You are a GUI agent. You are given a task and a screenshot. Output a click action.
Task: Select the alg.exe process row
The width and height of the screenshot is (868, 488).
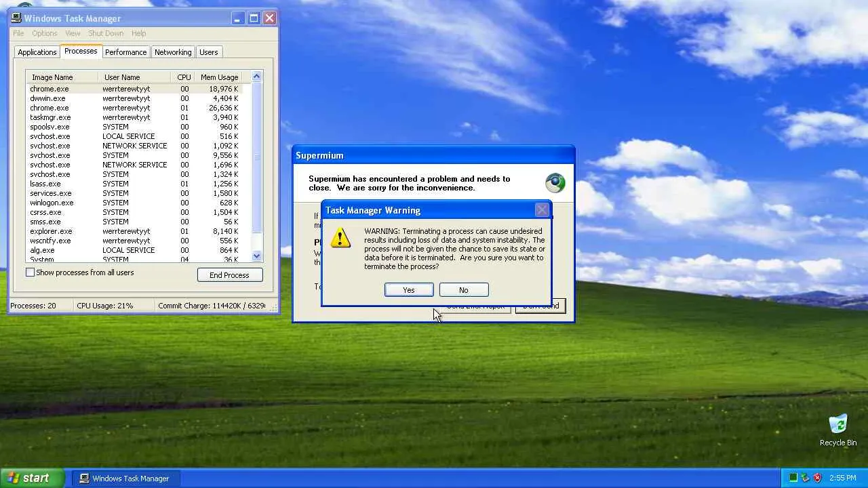point(134,250)
